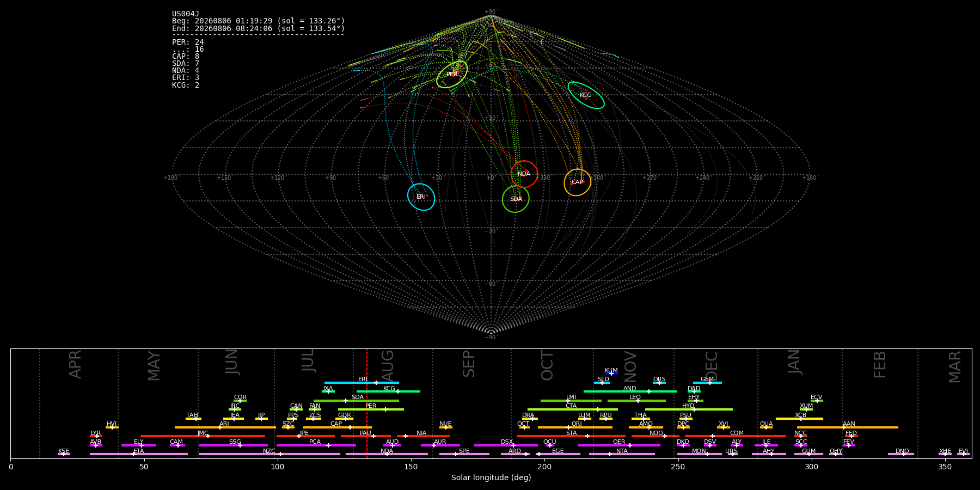The image size is (980, 490).
Task: Click the STA shower activity bar
Action: tap(571, 436)
